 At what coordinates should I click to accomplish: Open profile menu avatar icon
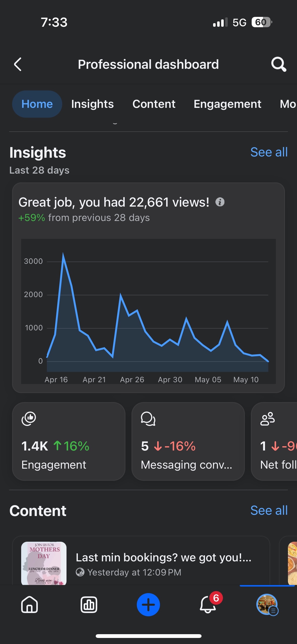267,604
